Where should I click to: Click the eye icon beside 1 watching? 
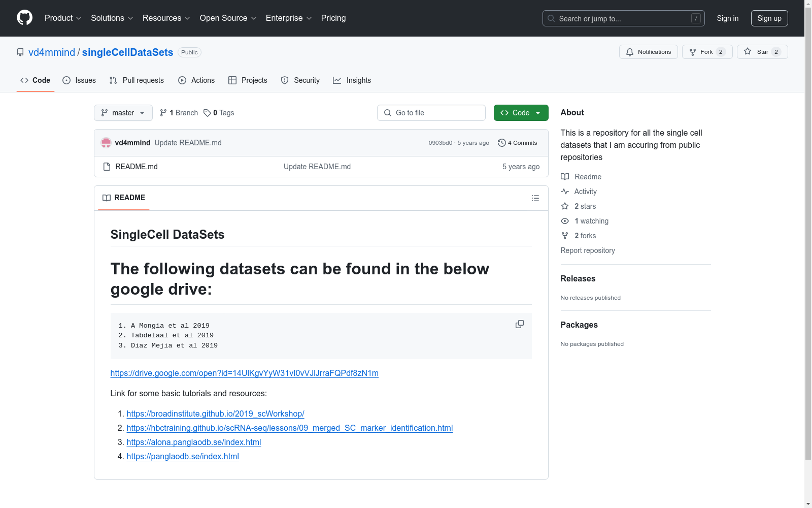(565, 221)
